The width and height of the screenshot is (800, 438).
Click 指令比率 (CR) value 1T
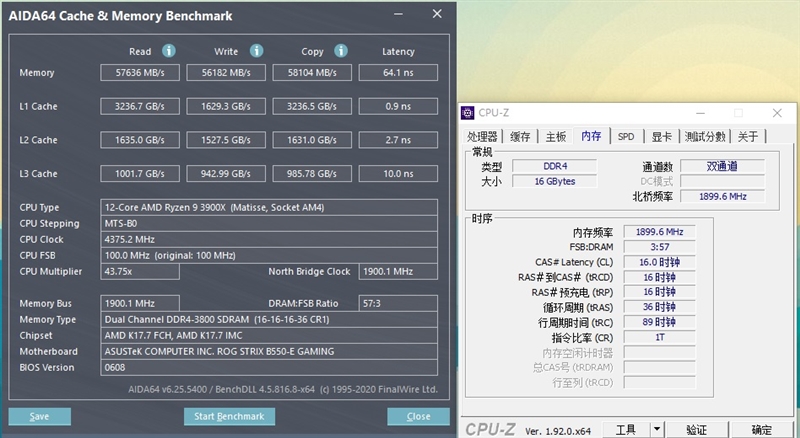point(659,337)
